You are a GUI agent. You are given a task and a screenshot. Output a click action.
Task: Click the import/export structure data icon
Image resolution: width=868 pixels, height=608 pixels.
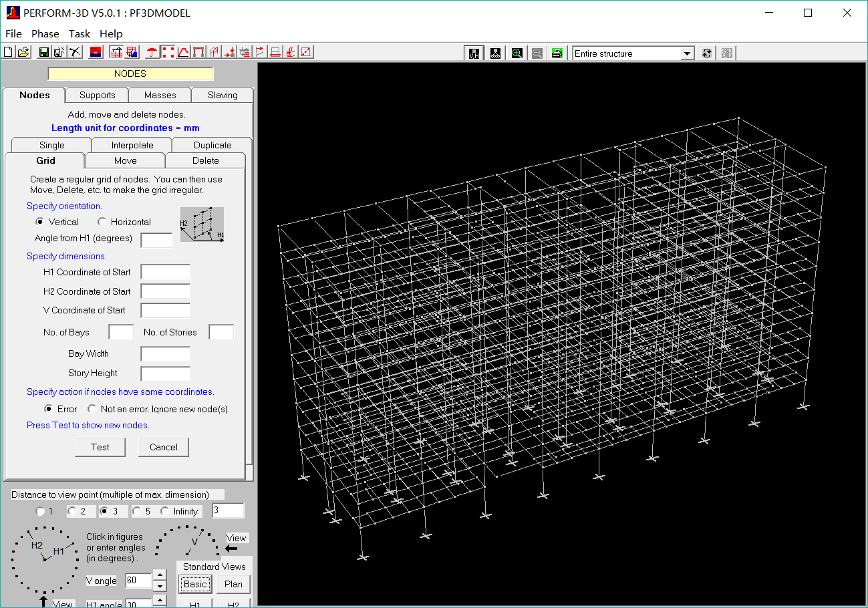coord(245,52)
